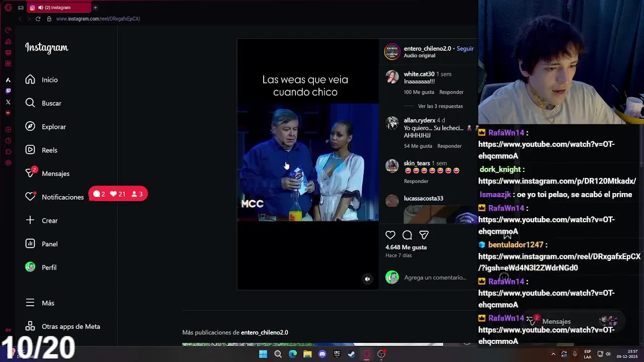Open bentulador1247's Instagram reel link
The height and width of the screenshot is (362, 644).
(x=559, y=262)
